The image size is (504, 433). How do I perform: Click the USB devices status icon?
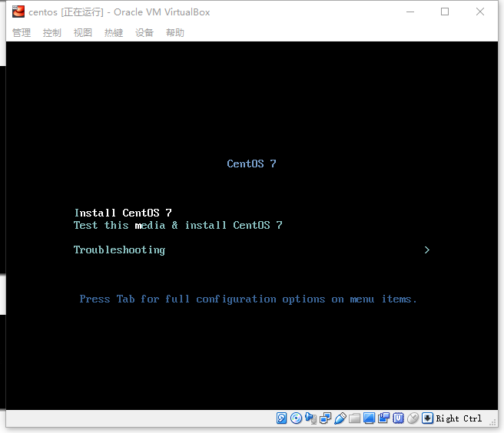coord(340,418)
